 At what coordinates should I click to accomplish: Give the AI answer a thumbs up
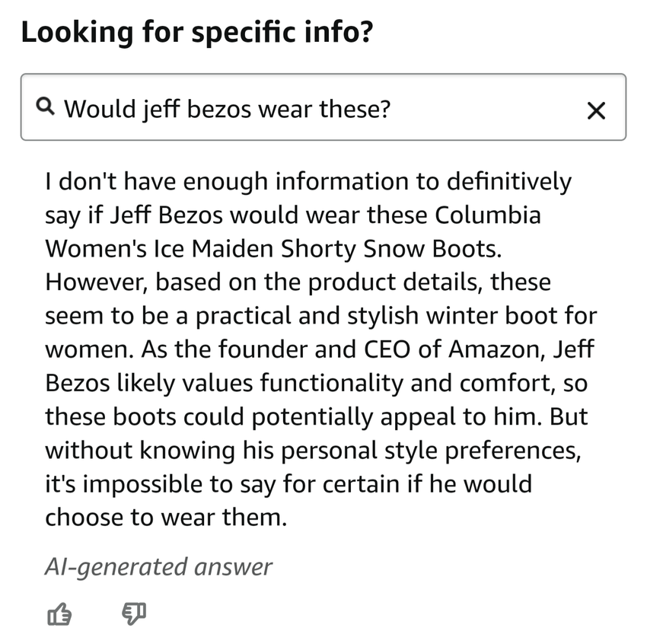point(59,614)
